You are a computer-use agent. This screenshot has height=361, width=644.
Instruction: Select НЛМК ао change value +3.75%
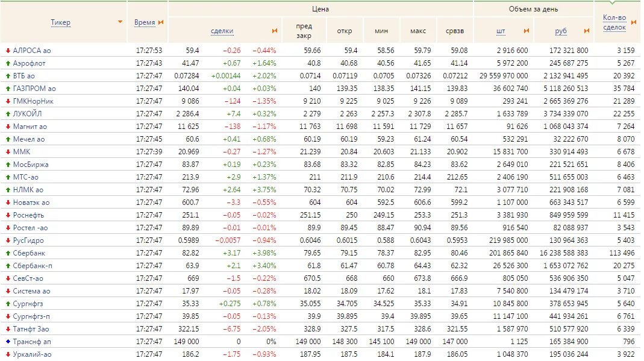264,190
